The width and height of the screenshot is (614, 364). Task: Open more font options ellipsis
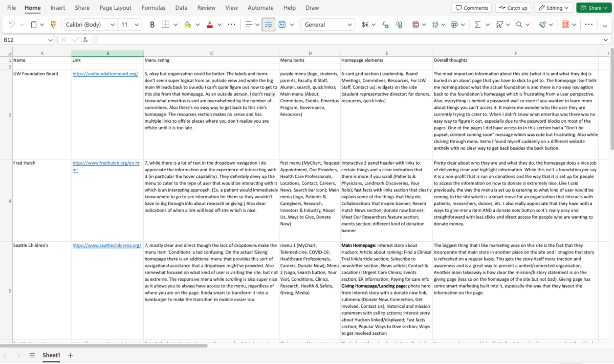tap(232, 25)
